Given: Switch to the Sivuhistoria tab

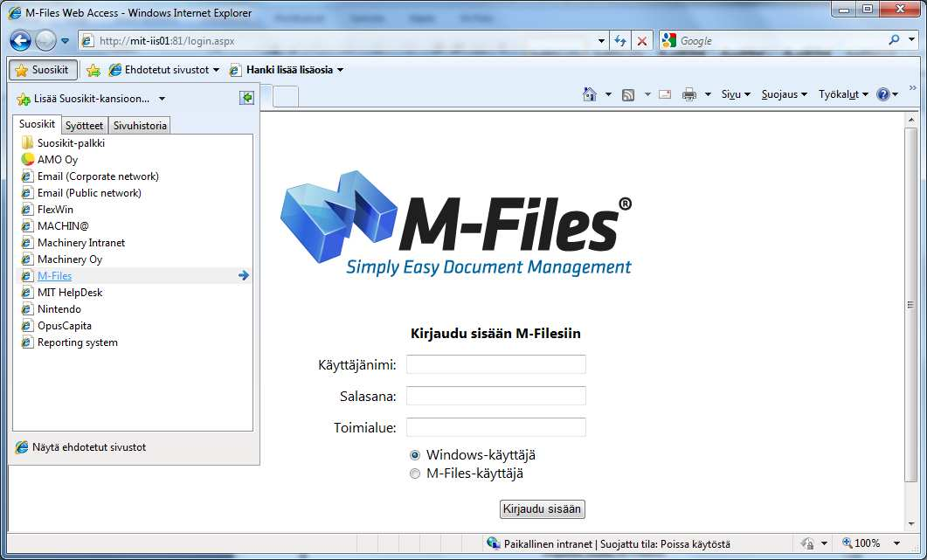Looking at the screenshot, I should [x=140, y=125].
